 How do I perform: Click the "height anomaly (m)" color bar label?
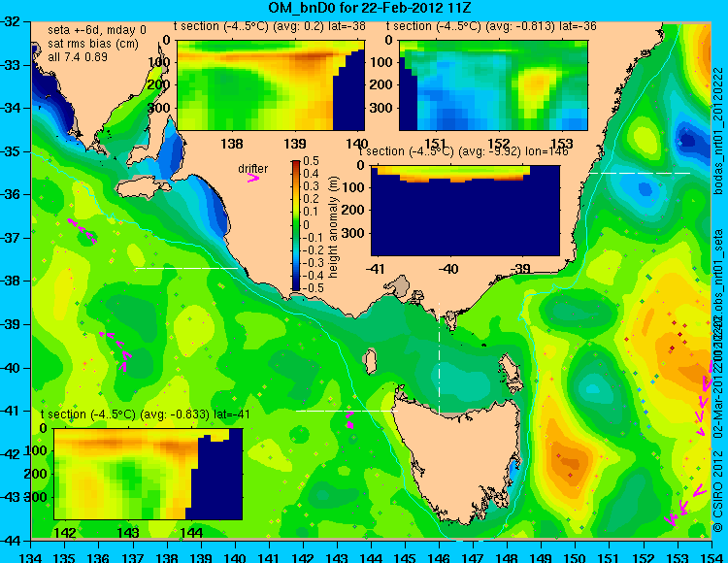(x=333, y=227)
